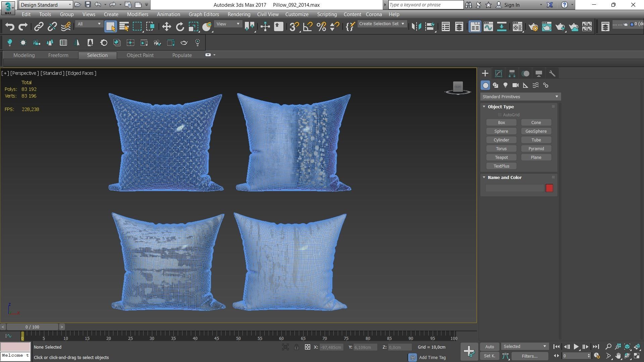The width and height of the screenshot is (644, 362).
Task: Toggle the Selection Lock padlock
Action: coord(297,347)
